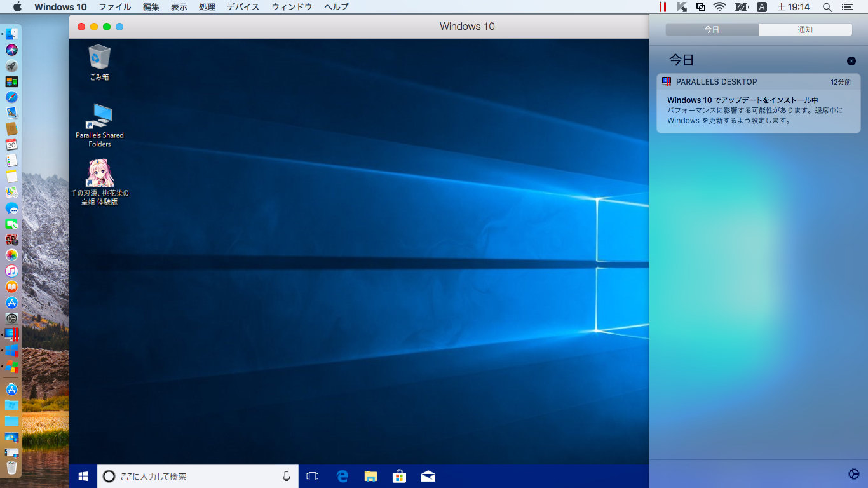Open the battery status menu
Viewport: 868px width, 488px height.
click(742, 7)
